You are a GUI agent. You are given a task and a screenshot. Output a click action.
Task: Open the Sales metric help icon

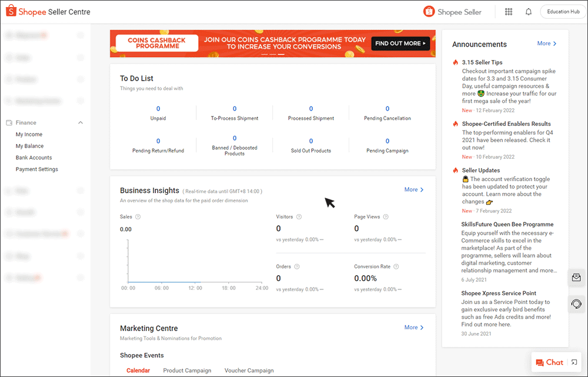coord(138,216)
